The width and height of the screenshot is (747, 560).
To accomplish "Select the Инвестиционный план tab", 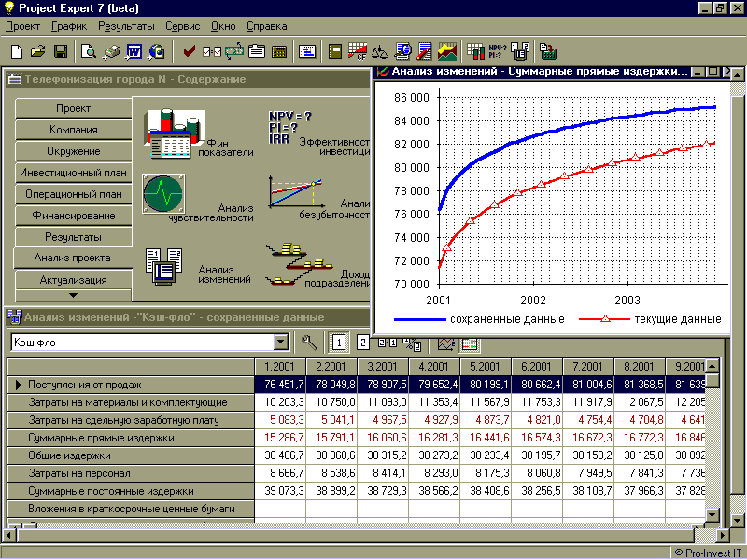I will pos(74,173).
